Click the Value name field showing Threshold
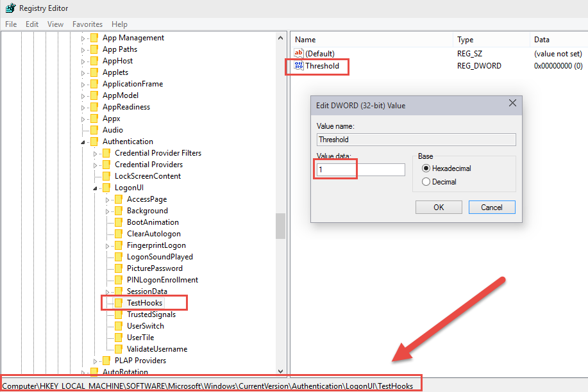This screenshot has height=392, width=588. coord(416,140)
